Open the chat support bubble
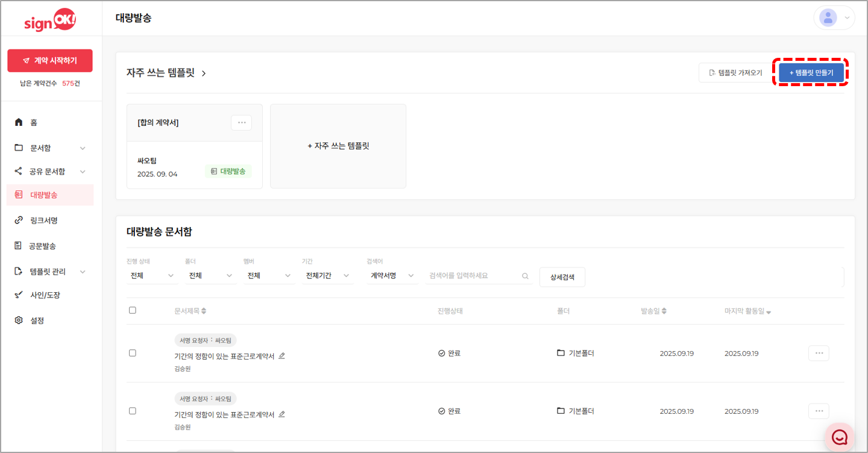Image resolution: width=868 pixels, height=453 pixels. [839, 437]
